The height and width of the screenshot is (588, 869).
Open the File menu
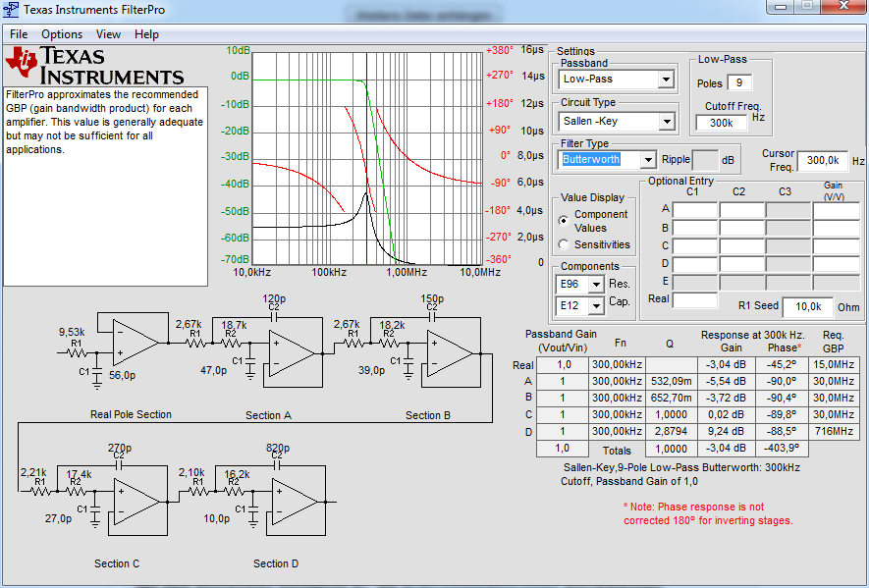pyautogui.click(x=19, y=34)
